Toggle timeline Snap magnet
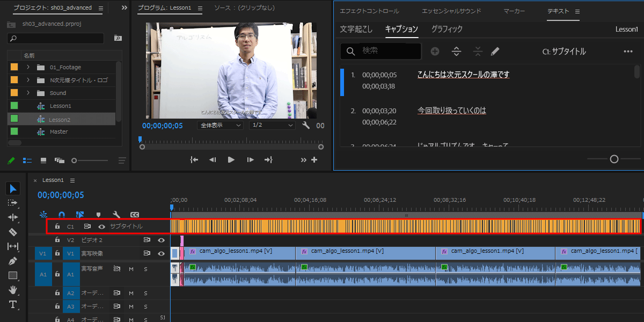This screenshot has width=644, height=322. [x=62, y=215]
